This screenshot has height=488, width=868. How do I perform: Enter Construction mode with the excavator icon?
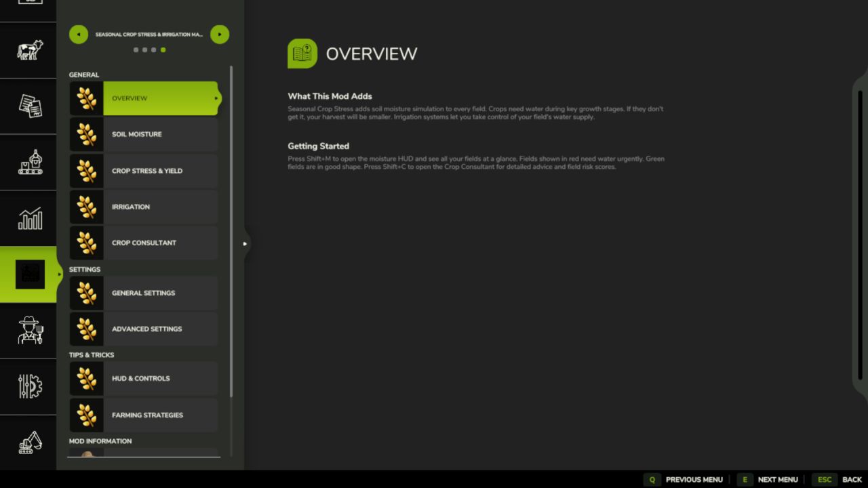coord(28,443)
